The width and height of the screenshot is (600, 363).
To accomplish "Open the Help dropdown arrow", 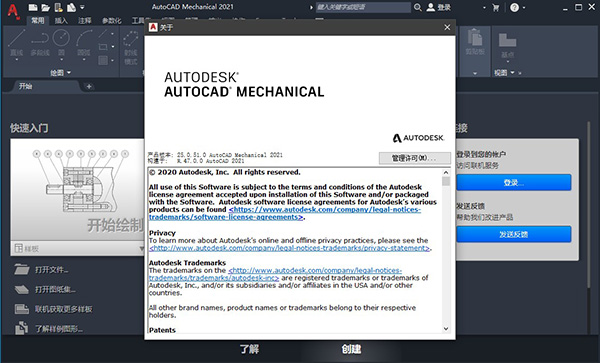I will tap(524, 7).
